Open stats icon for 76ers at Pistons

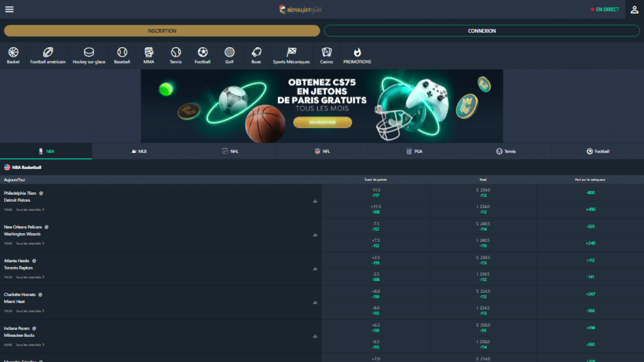tap(315, 201)
